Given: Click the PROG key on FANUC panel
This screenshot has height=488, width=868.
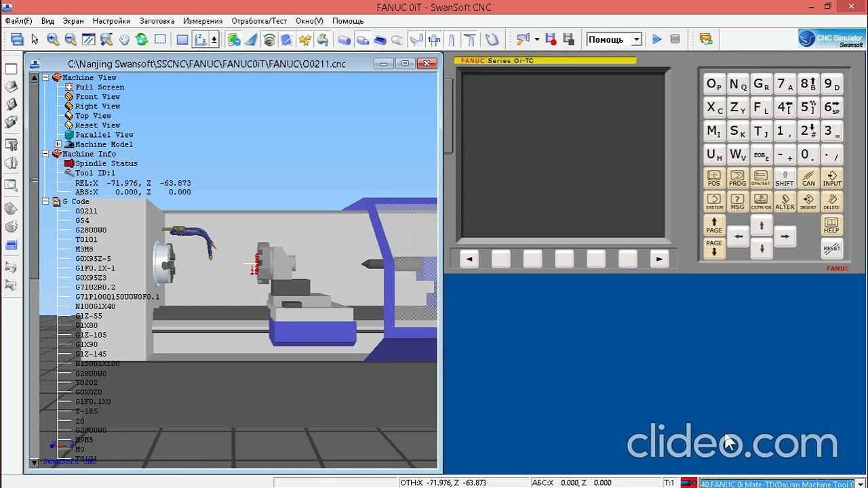Looking at the screenshot, I should tap(737, 179).
